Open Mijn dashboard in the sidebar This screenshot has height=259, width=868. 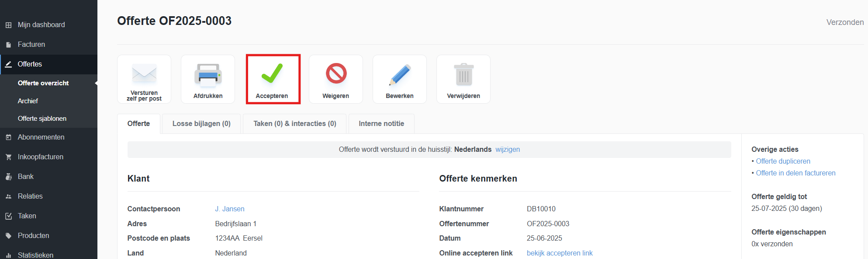coord(41,25)
